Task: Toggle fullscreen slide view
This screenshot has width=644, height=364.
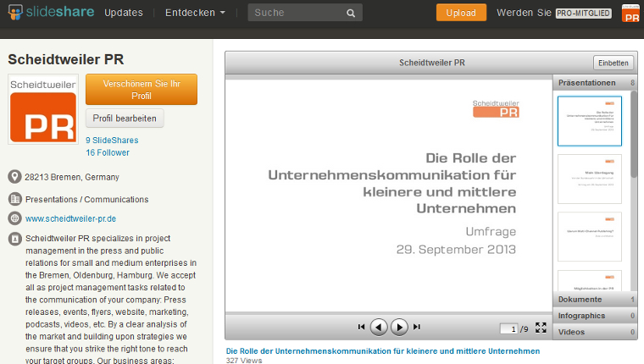Action: [541, 328]
